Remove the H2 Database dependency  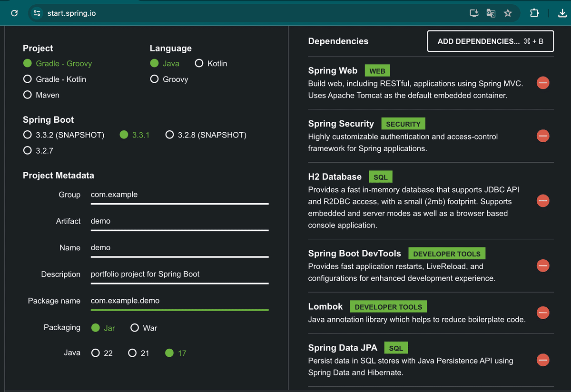(543, 201)
